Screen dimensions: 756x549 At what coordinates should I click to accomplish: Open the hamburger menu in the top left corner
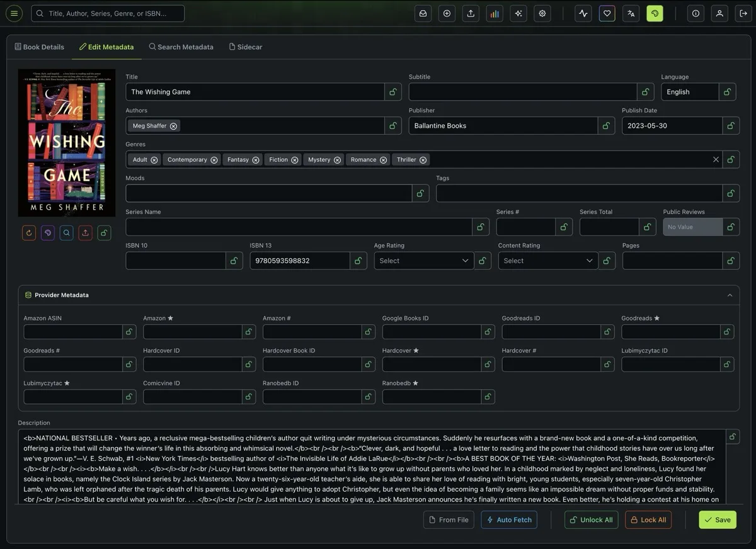[14, 13]
